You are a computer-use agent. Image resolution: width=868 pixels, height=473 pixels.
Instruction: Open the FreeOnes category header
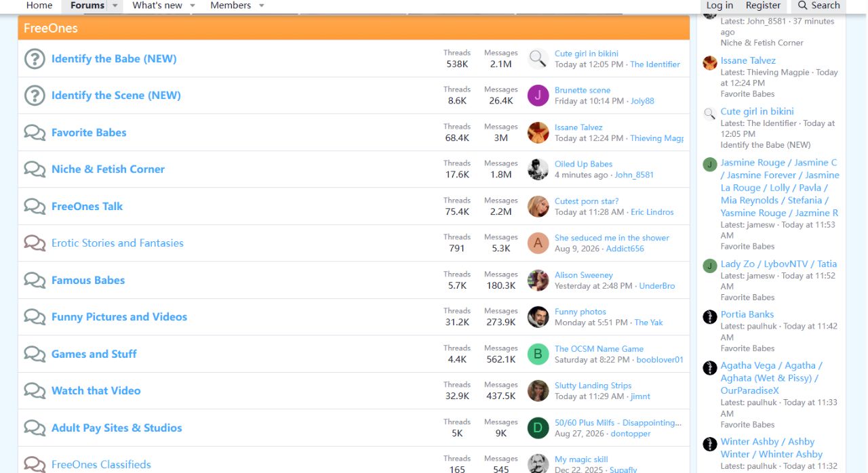click(51, 28)
